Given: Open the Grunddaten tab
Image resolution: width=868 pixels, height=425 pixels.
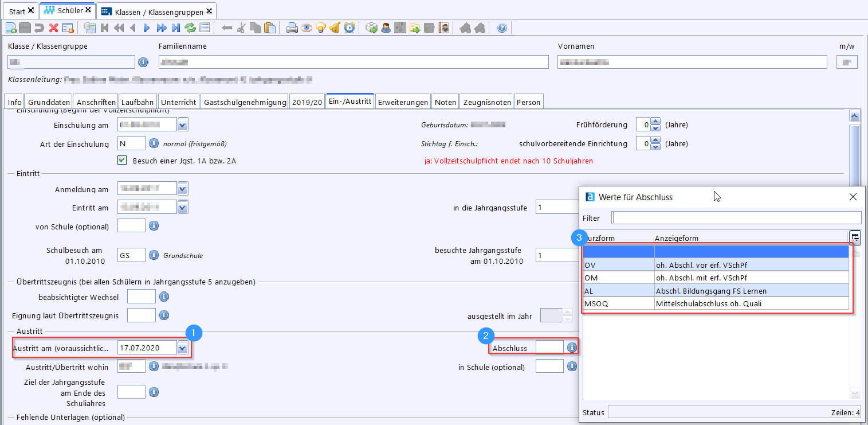Looking at the screenshot, I should tap(49, 102).
